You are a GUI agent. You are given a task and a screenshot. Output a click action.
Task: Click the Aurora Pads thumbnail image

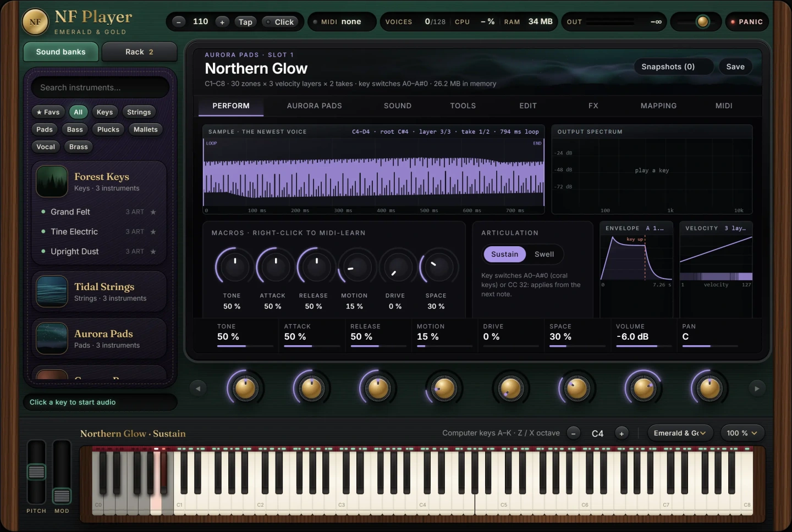pos(52,339)
